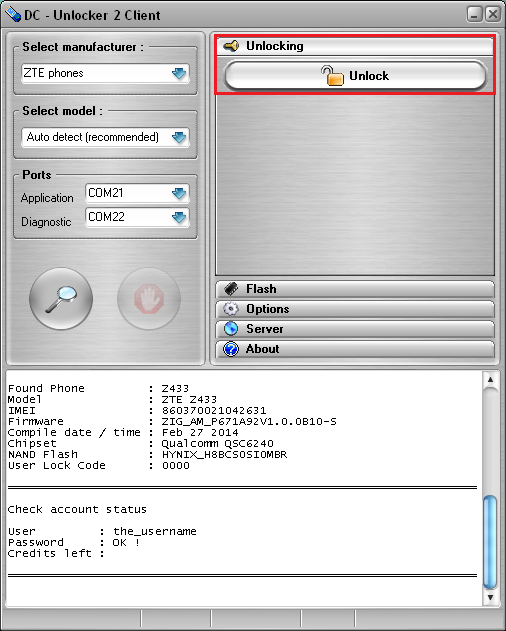The height and width of the screenshot is (631, 506).
Task: Click the question mark icon beside About
Action: [231, 349]
